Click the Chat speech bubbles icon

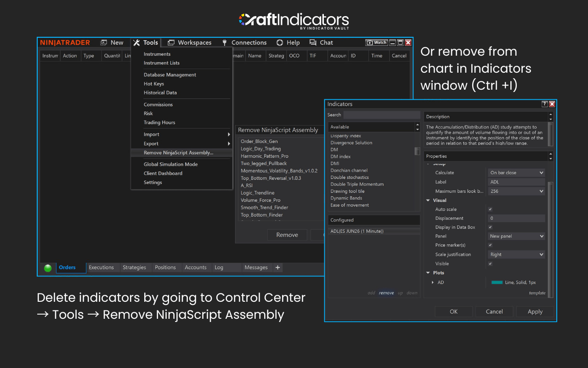click(x=313, y=42)
